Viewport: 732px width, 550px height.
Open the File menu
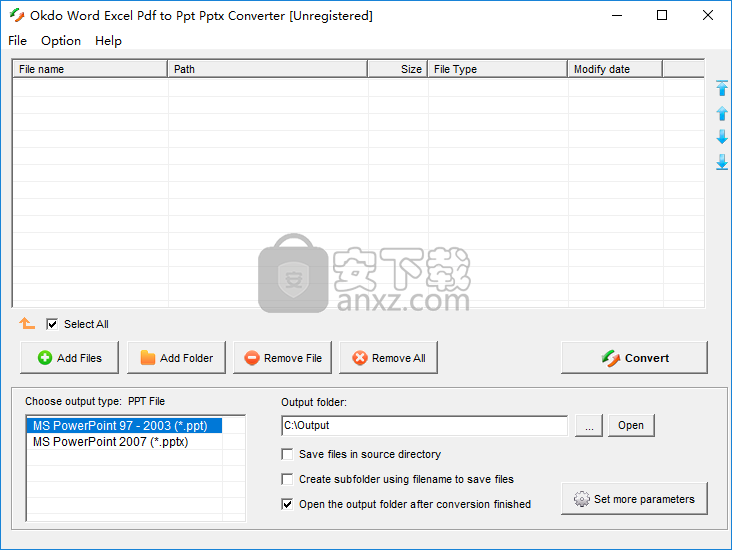[17, 41]
